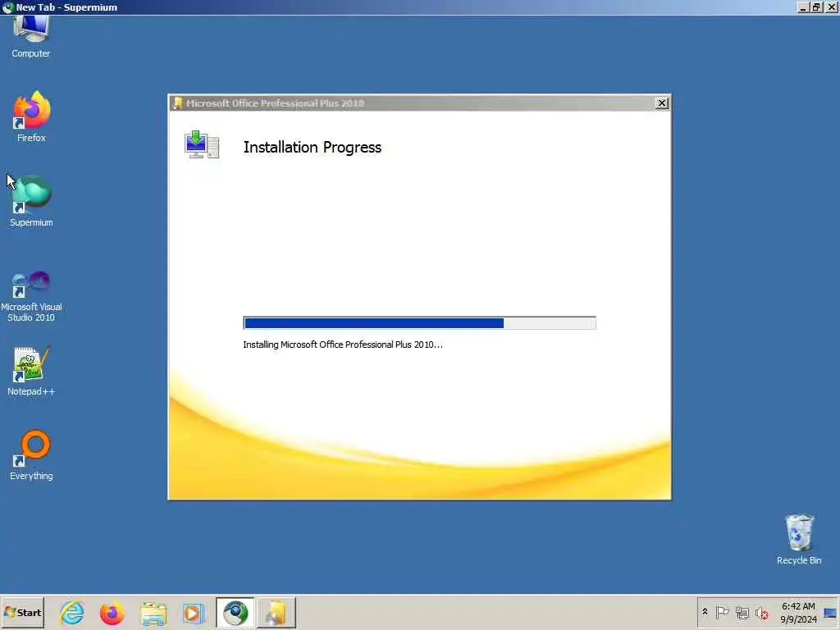Click the installer computer download icon

point(202,144)
